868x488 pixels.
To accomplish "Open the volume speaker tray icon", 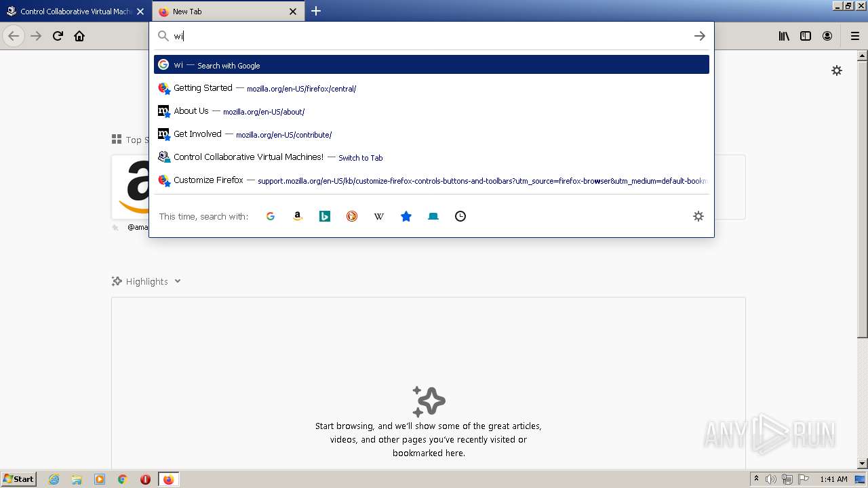I will (x=771, y=479).
